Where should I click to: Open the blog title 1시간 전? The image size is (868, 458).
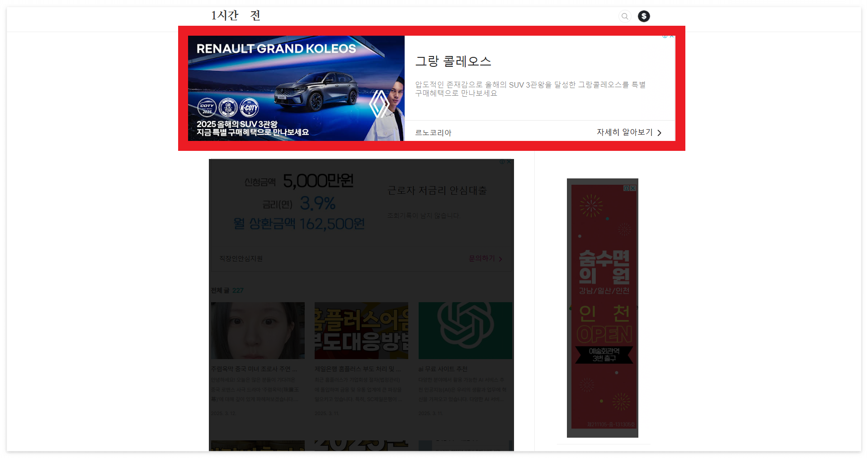(236, 15)
